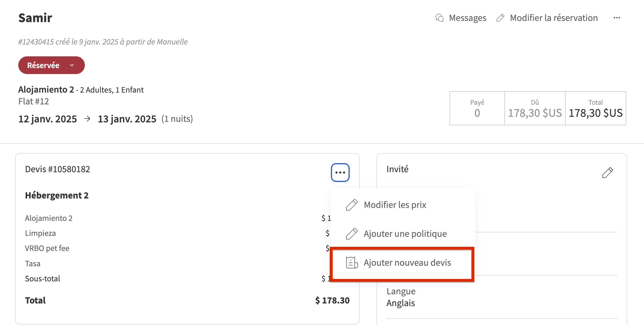
Task: Click pencil icon next to Modifier les prix
Action: (x=352, y=205)
